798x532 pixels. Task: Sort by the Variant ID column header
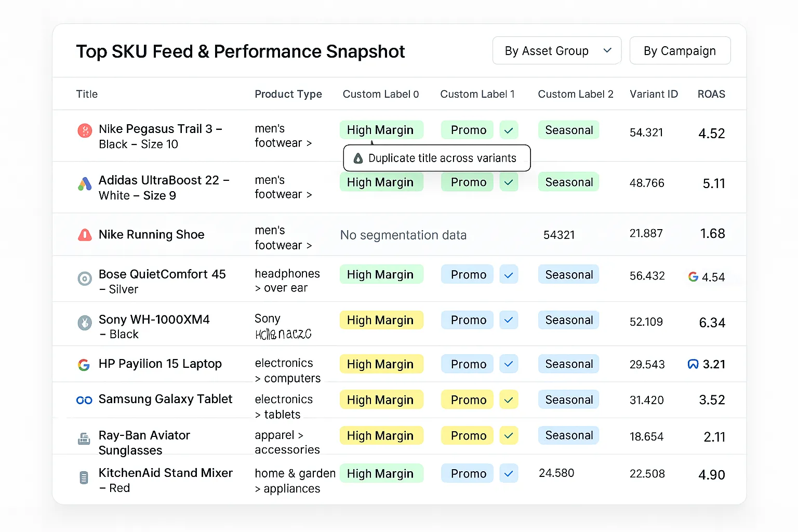[x=654, y=94]
